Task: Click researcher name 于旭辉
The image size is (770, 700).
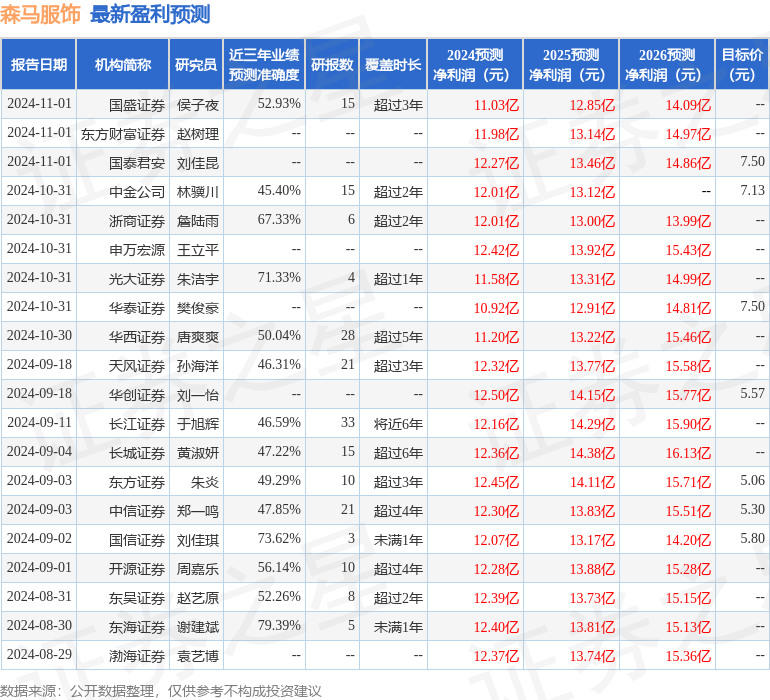Action: coord(198,423)
